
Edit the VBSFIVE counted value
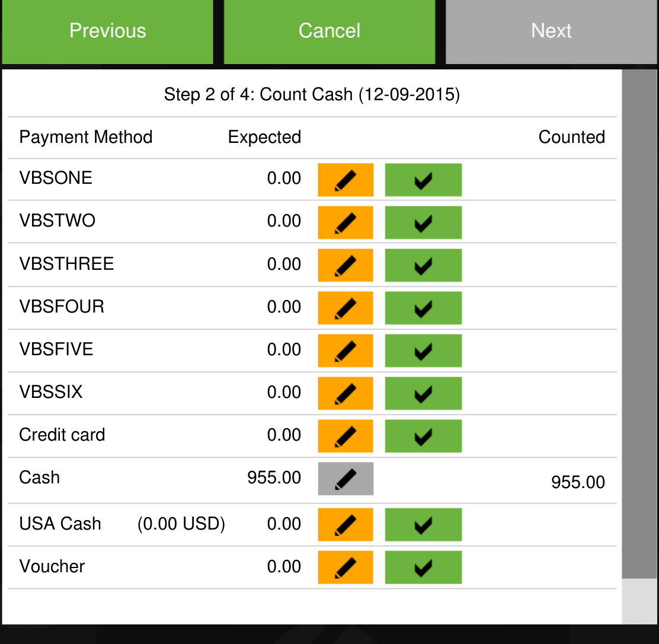(x=346, y=350)
